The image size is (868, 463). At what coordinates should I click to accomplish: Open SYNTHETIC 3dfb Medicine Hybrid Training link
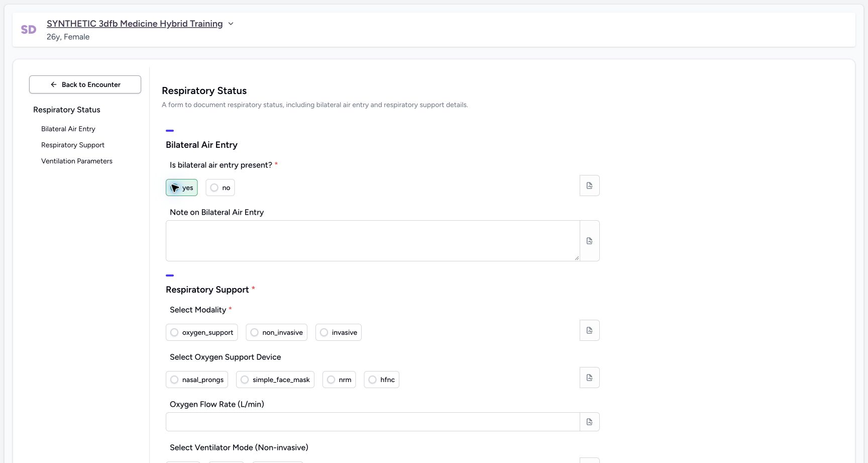pyautogui.click(x=135, y=24)
